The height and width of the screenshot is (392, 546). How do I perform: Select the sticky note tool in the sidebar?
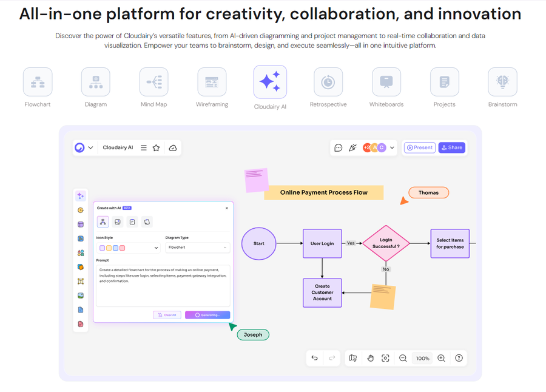[x=81, y=267]
